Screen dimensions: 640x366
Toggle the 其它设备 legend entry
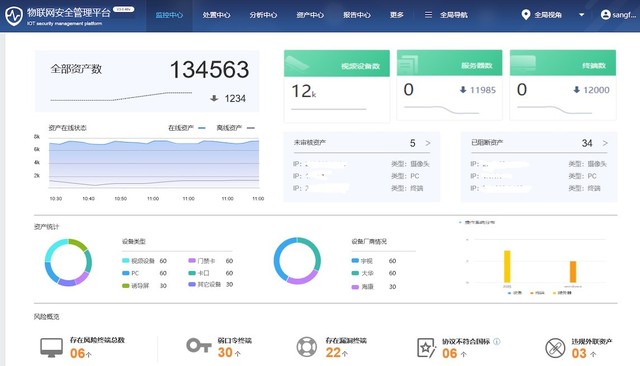point(210,284)
